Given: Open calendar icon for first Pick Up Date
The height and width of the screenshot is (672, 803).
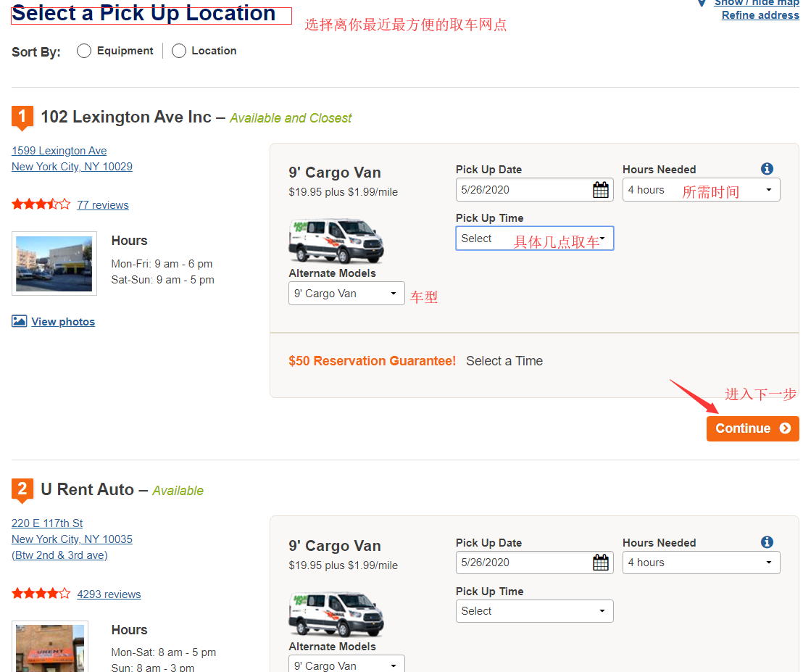Looking at the screenshot, I should click(x=601, y=190).
